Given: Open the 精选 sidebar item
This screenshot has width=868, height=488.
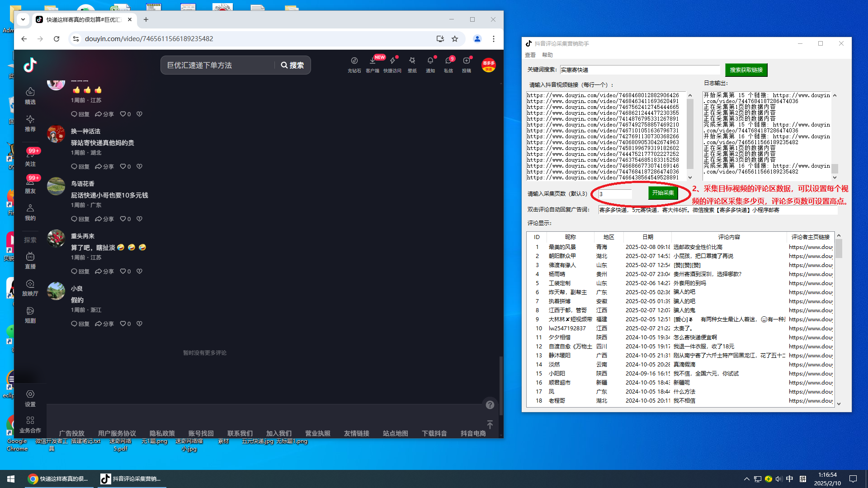Looking at the screenshot, I should coord(30,96).
